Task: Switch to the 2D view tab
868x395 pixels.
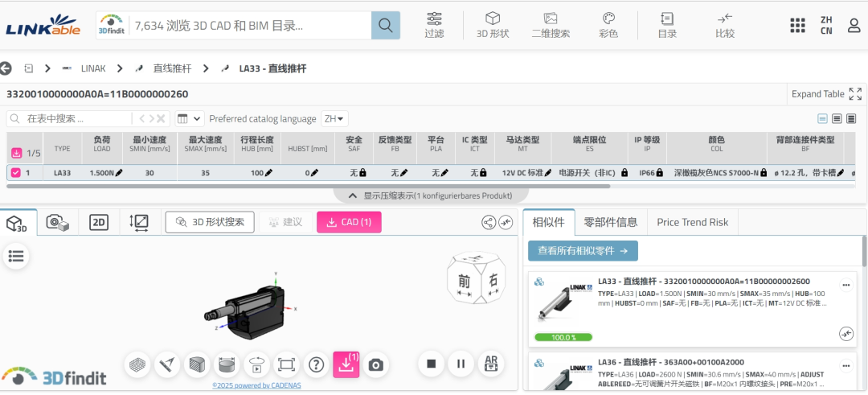Action: (99, 223)
